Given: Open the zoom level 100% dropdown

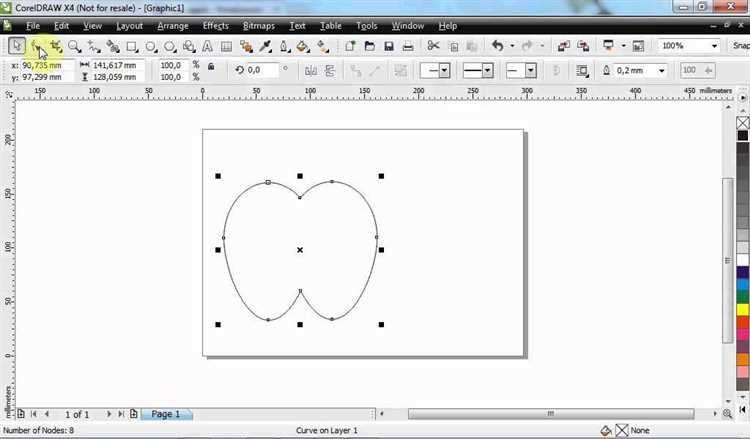Looking at the screenshot, I should (714, 46).
